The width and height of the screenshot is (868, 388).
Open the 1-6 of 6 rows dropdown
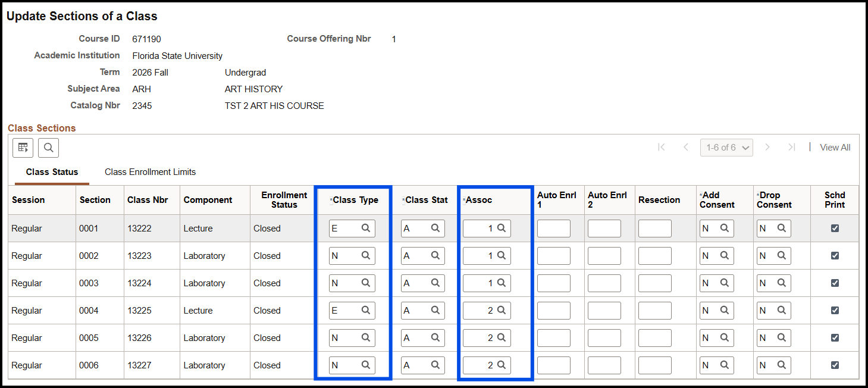tap(726, 147)
